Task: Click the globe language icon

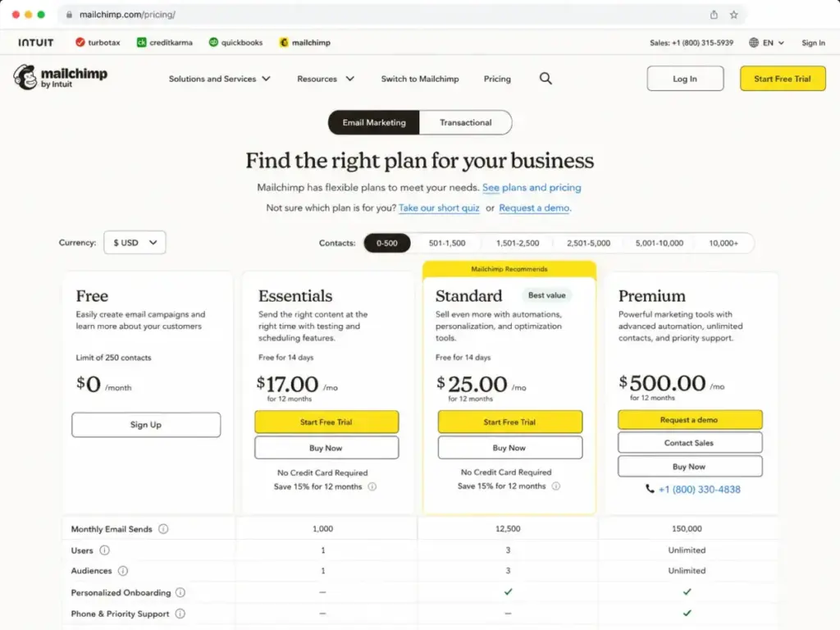Action: tap(754, 43)
